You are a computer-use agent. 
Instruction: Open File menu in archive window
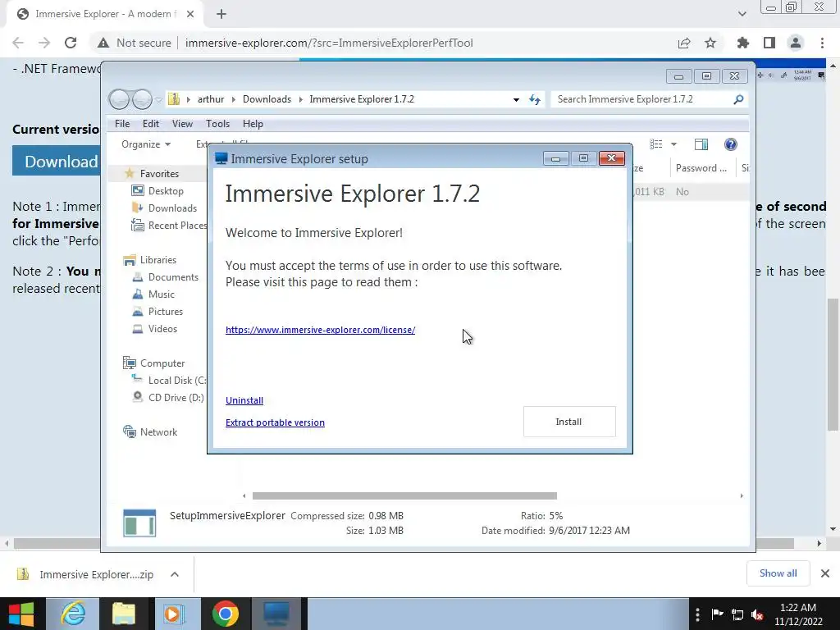coord(122,124)
